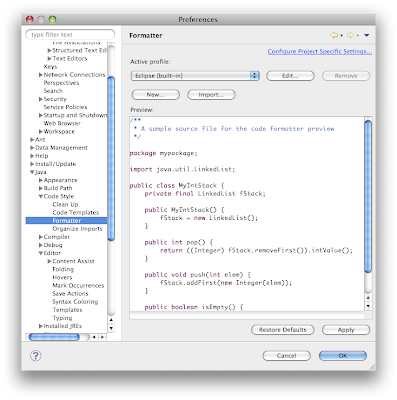Click the help question mark icon
Viewport: 397px width, 400px height.
click(x=36, y=356)
